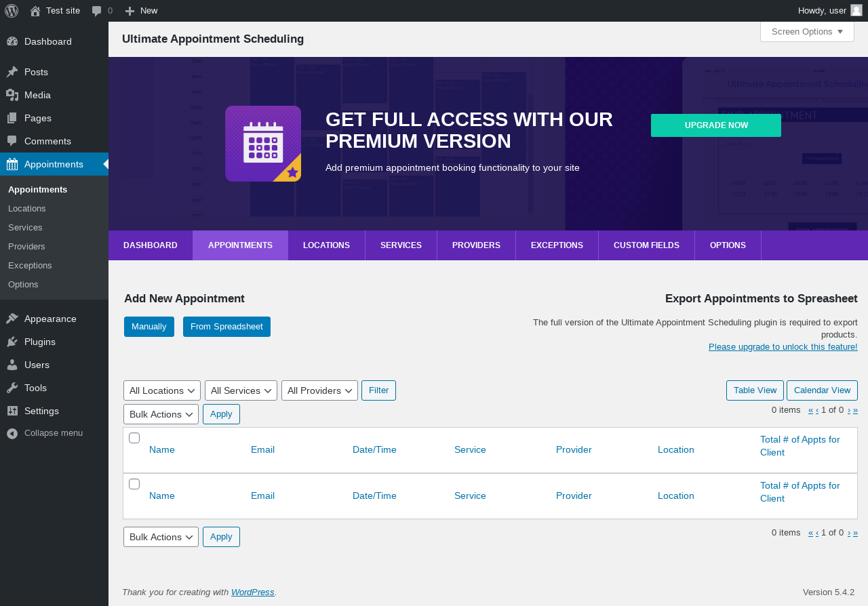Go to last page in bottom pagination
868x606 pixels.
pyautogui.click(x=855, y=533)
